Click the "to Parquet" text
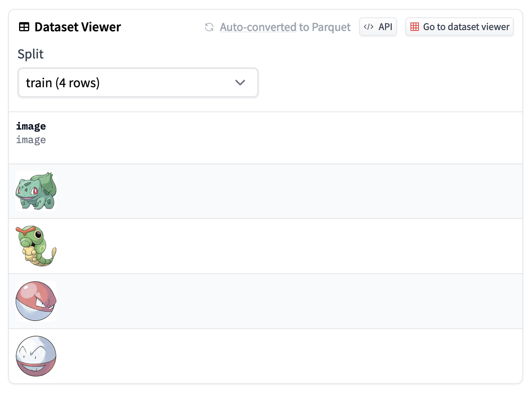The width and height of the screenshot is (532, 393). 325,27
